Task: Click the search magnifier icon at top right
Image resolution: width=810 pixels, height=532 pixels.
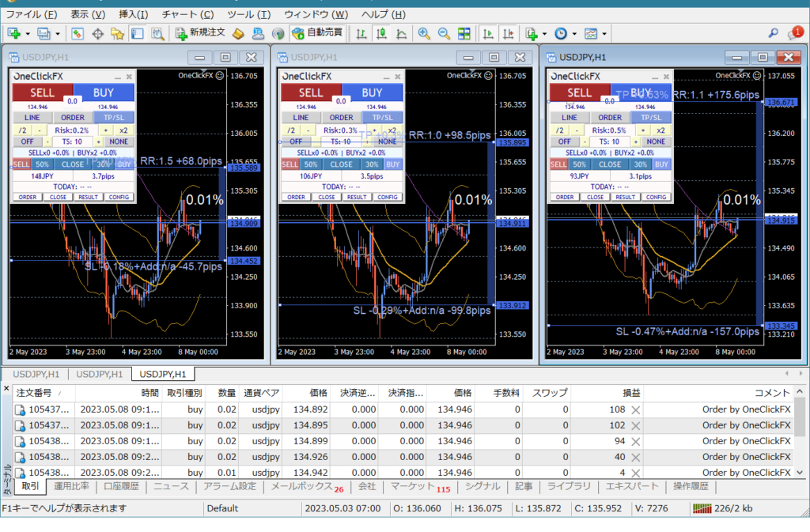Action: [x=774, y=33]
